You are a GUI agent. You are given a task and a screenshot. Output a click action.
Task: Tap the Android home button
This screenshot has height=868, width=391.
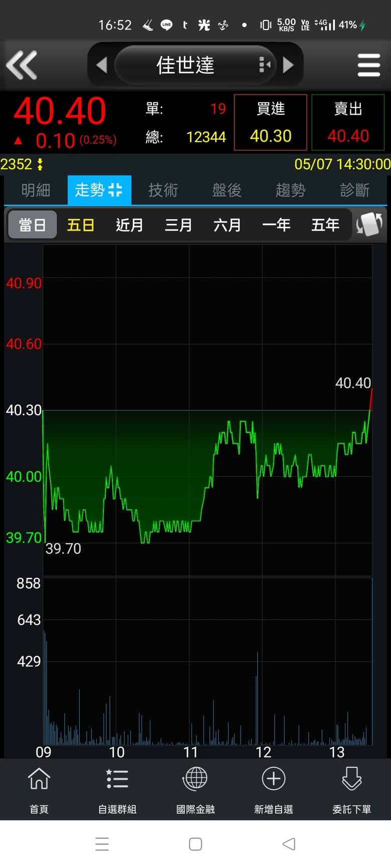pyautogui.click(x=195, y=844)
